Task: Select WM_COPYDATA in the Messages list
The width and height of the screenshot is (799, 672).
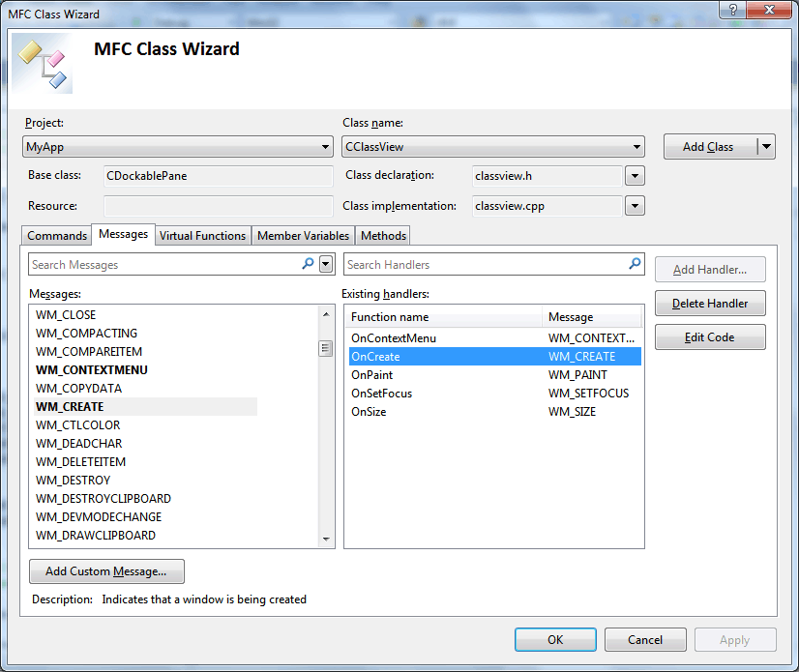Action: coord(78,389)
